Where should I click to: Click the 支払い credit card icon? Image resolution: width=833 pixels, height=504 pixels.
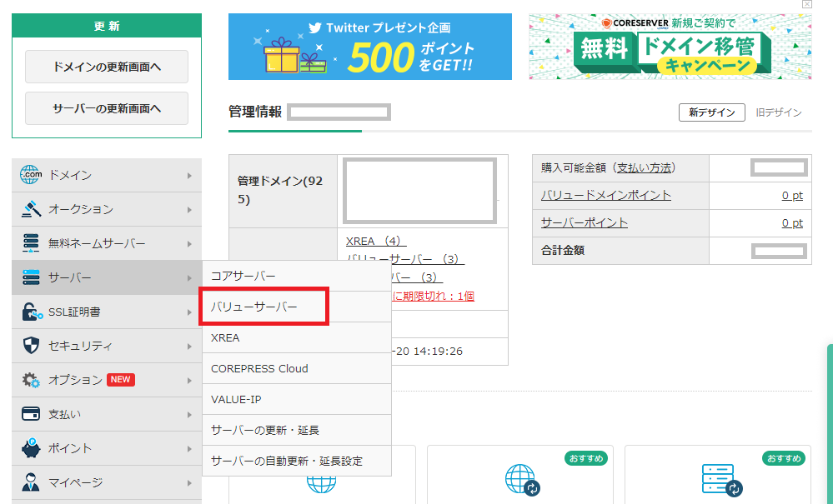click(31, 414)
